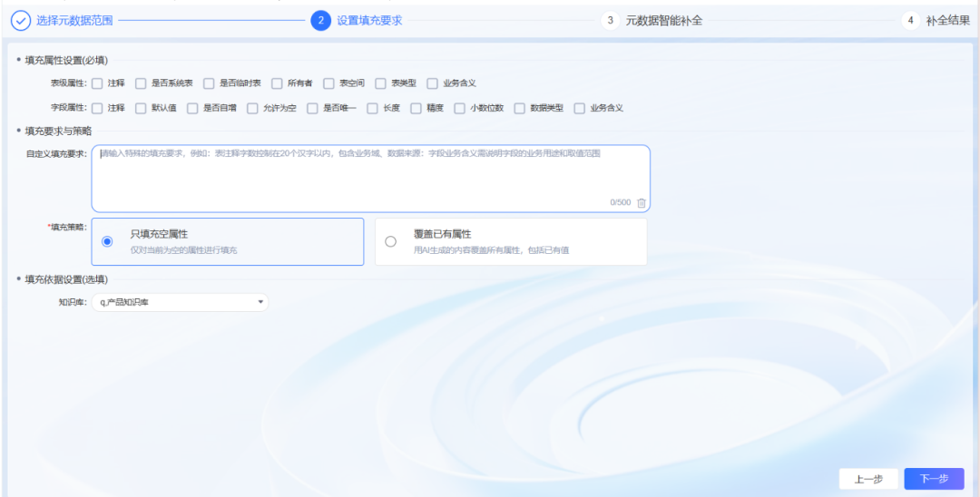Check 是否系统表 checkbox
This screenshot has height=497, width=980.
141,83
